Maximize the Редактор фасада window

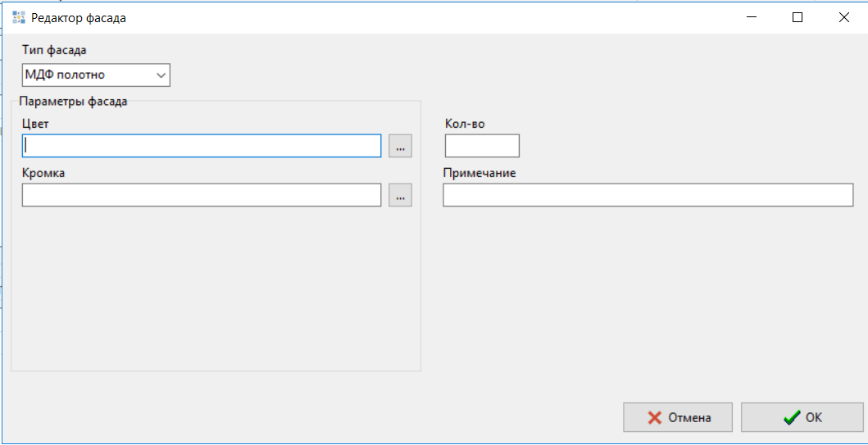pyautogui.click(x=798, y=17)
